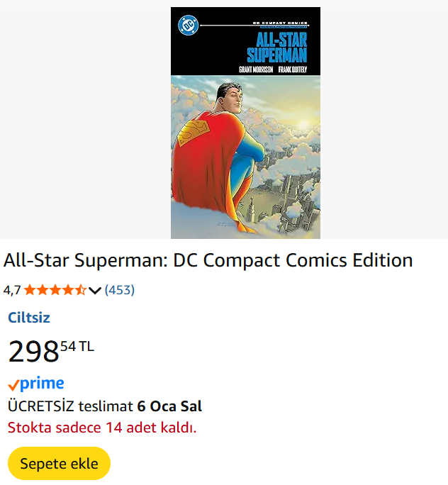The height and width of the screenshot is (485, 448).
Task: Click the orange Prime checkmark icon
Action: coord(13,385)
